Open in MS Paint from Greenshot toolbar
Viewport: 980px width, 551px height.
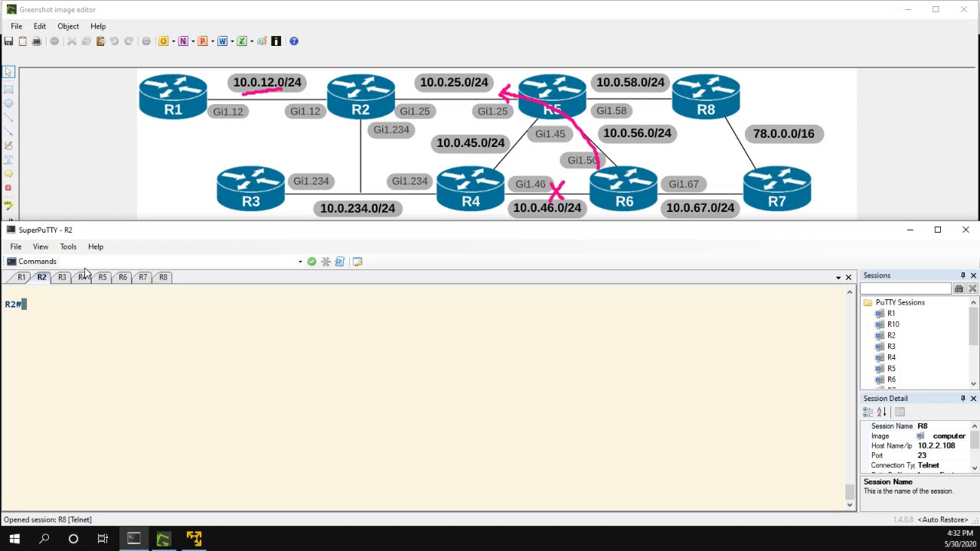point(262,41)
